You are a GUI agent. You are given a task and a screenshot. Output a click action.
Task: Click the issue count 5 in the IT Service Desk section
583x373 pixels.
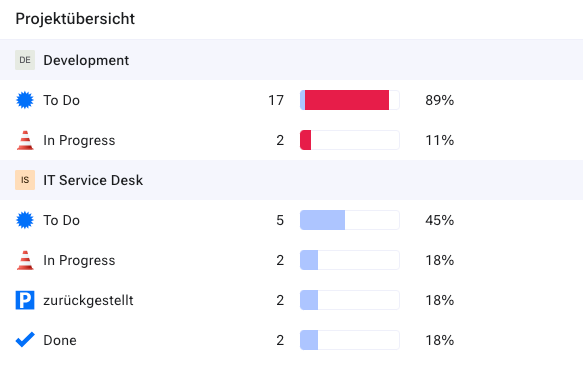[280, 221]
